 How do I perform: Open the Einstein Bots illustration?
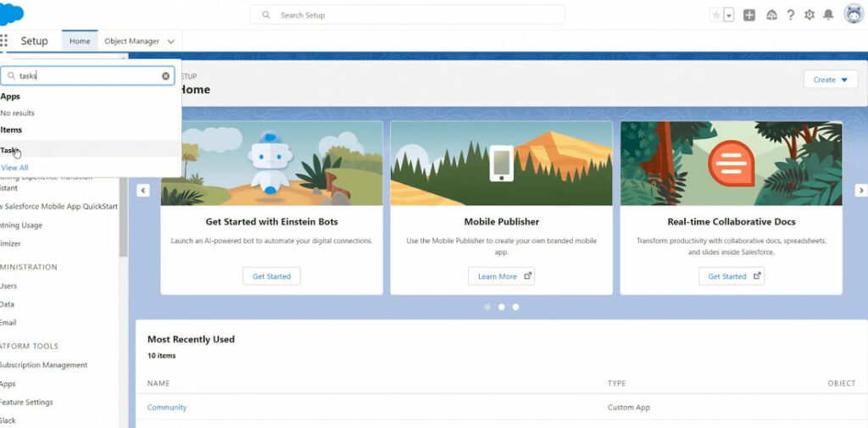tap(271, 164)
